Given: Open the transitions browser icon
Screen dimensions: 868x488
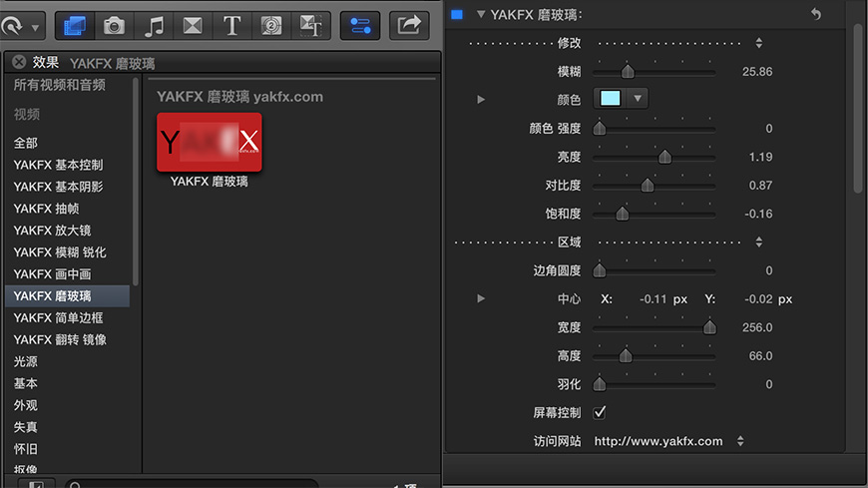Looking at the screenshot, I should [193, 26].
